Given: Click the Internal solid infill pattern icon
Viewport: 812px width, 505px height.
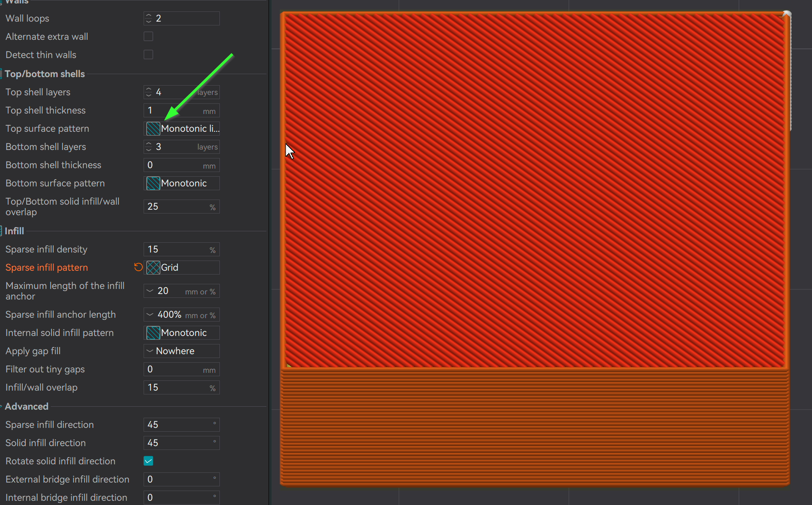Looking at the screenshot, I should click(x=153, y=333).
